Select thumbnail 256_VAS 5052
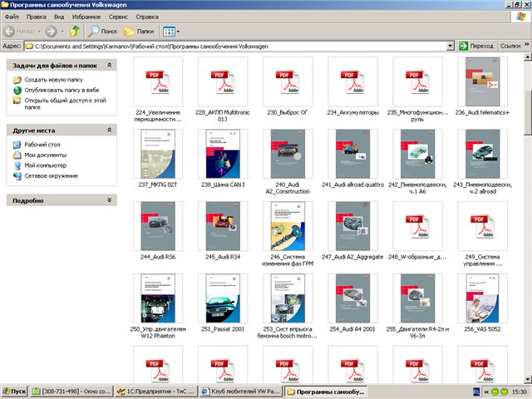The image size is (532, 399). pos(482,298)
